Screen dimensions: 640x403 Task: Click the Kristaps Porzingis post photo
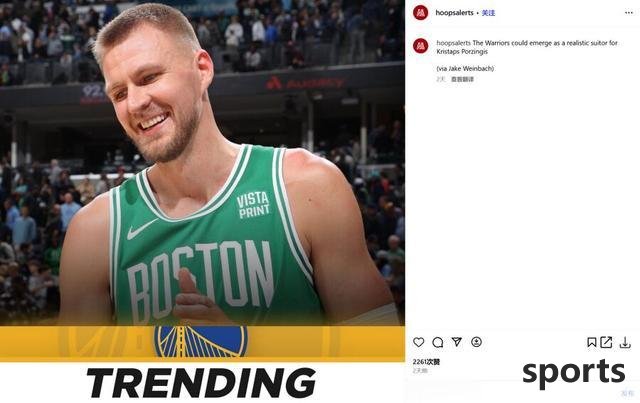(202, 163)
